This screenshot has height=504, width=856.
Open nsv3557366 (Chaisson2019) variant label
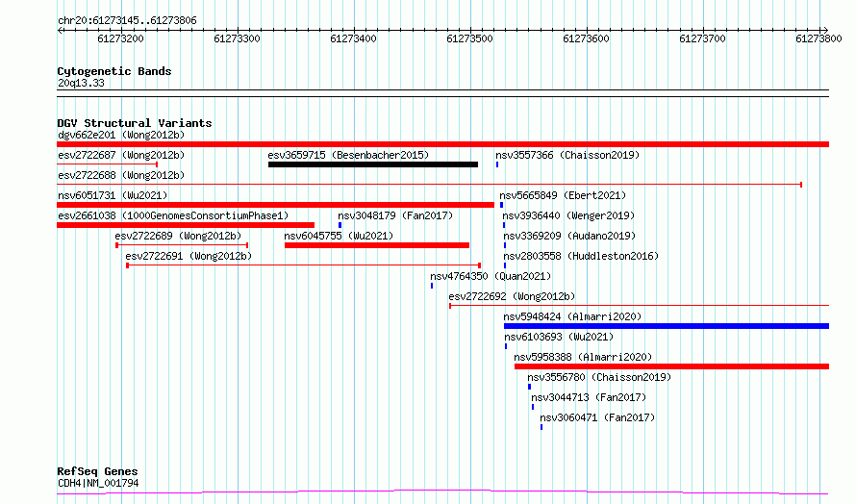[567, 155]
